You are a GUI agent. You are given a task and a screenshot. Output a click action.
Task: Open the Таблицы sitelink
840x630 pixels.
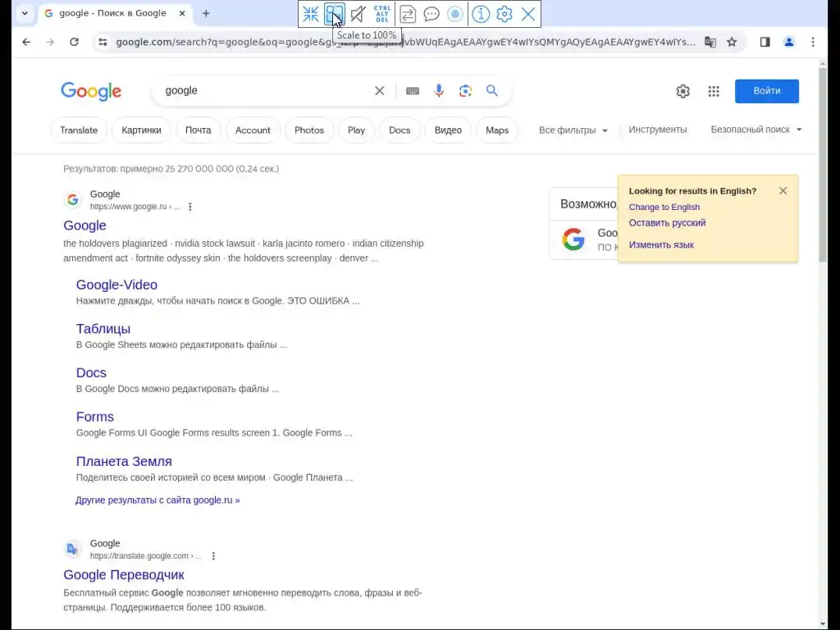coord(103,329)
